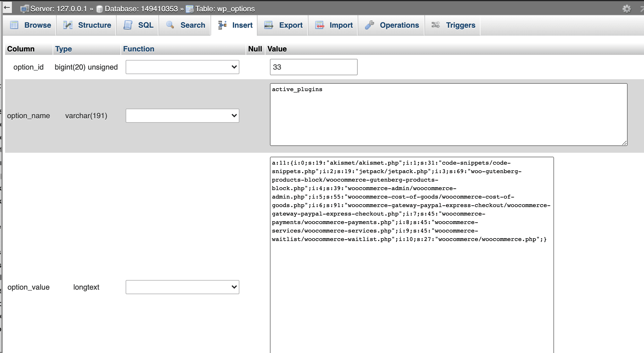Toggle the Null checkbox for option_name

coord(254,115)
